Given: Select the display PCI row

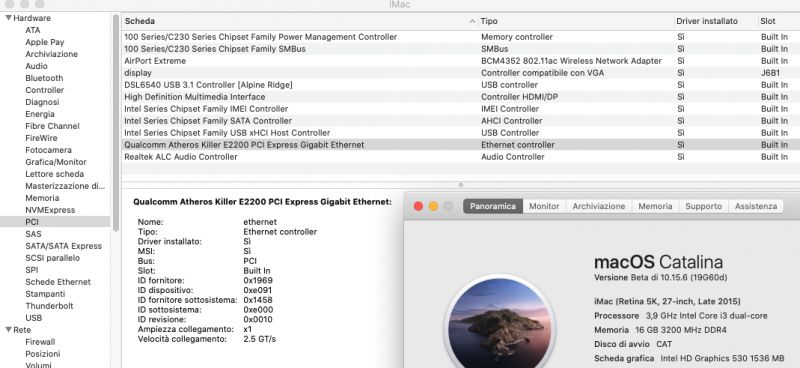Looking at the screenshot, I should click(x=461, y=73).
